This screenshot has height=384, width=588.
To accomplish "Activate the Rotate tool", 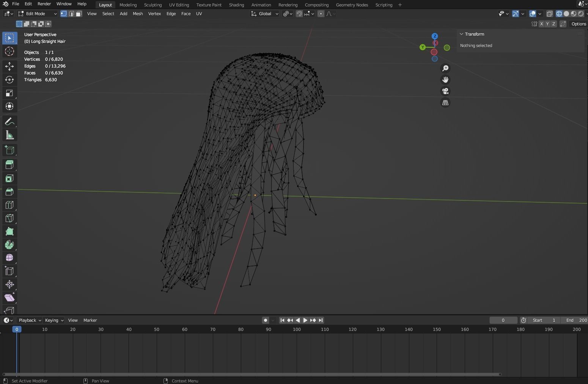I will click(x=9, y=80).
